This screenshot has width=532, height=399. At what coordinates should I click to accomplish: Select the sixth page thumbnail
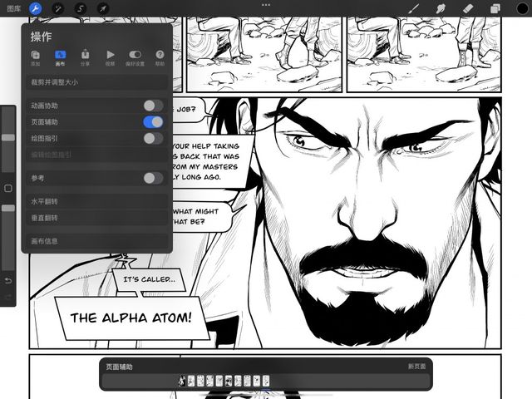(x=229, y=381)
